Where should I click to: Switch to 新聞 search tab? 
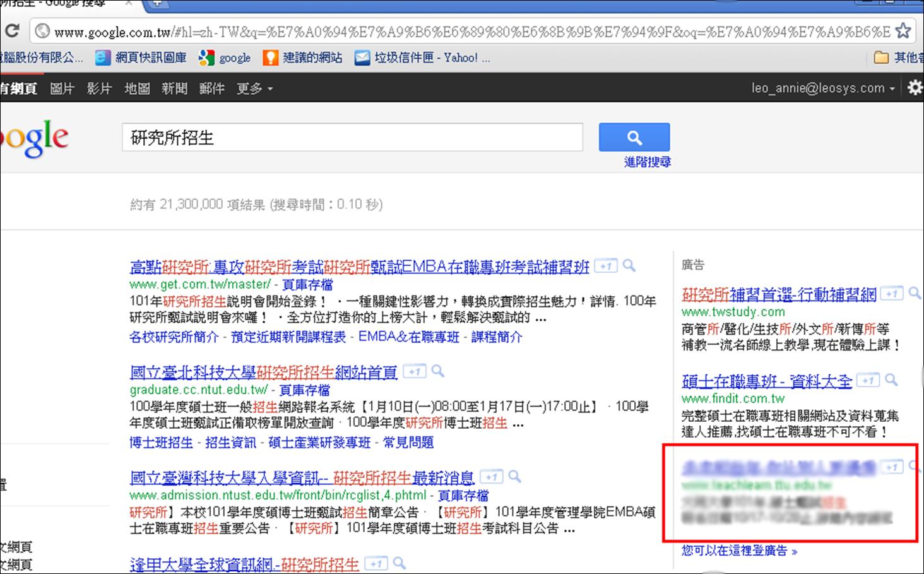point(174,88)
